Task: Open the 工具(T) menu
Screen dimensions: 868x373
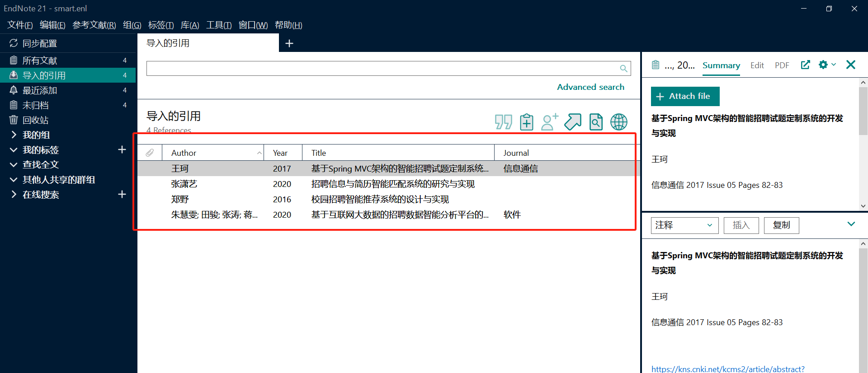Action: click(219, 25)
